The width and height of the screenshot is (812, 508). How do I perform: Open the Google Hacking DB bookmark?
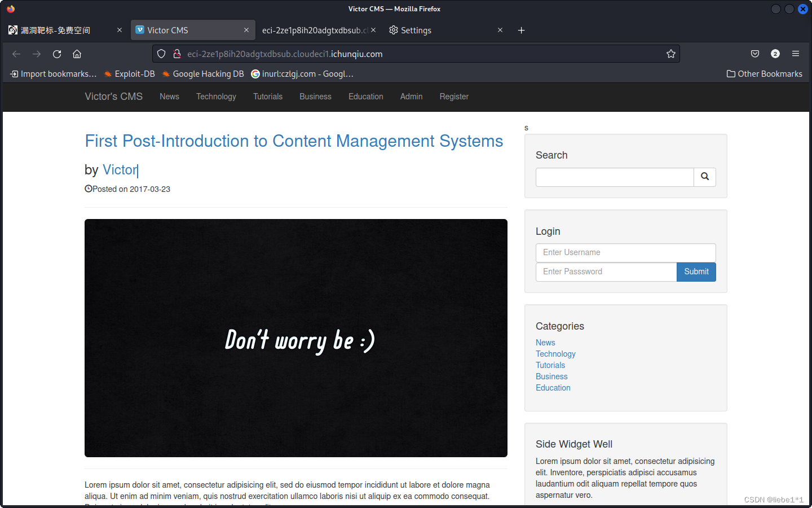pyautogui.click(x=203, y=74)
